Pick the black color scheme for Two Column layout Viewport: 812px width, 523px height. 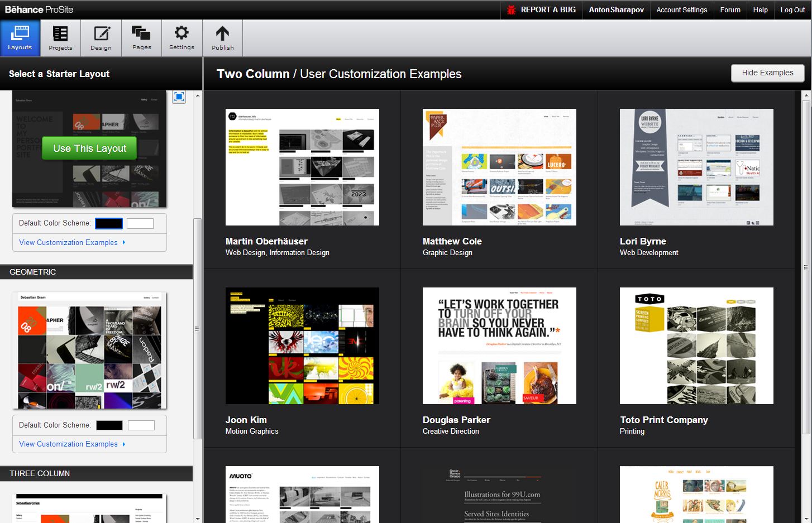coord(109,223)
